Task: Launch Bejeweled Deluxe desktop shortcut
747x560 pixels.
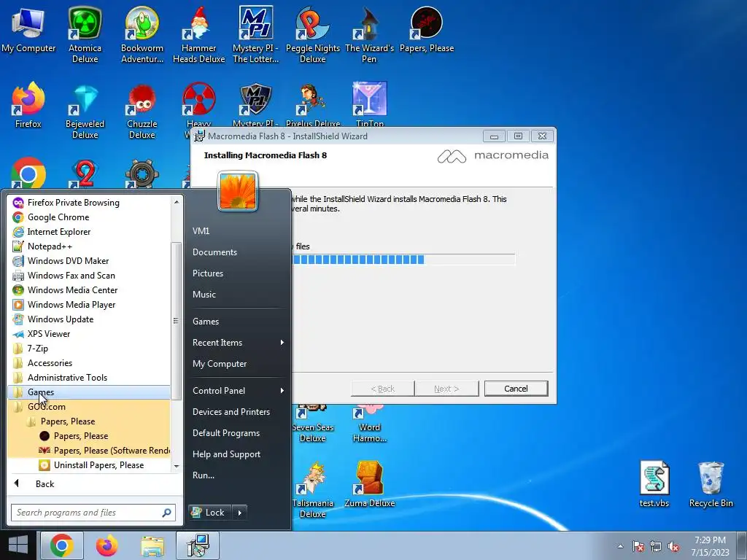Action: point(85,111)
